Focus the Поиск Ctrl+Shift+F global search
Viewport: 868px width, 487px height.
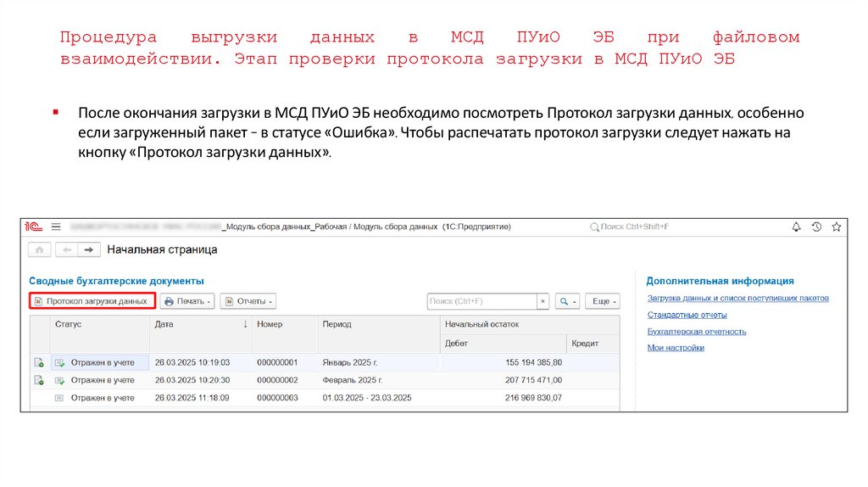634,227
